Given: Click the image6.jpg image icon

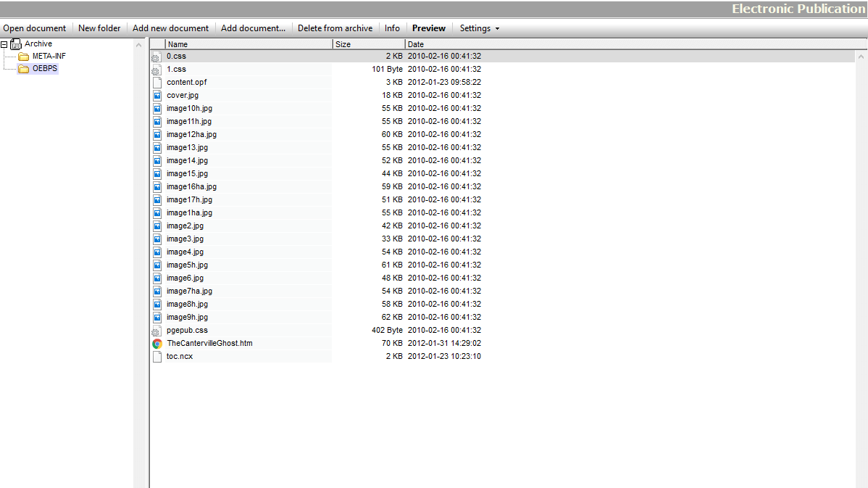Looking at the screenshot, I should tap(157, 278).
